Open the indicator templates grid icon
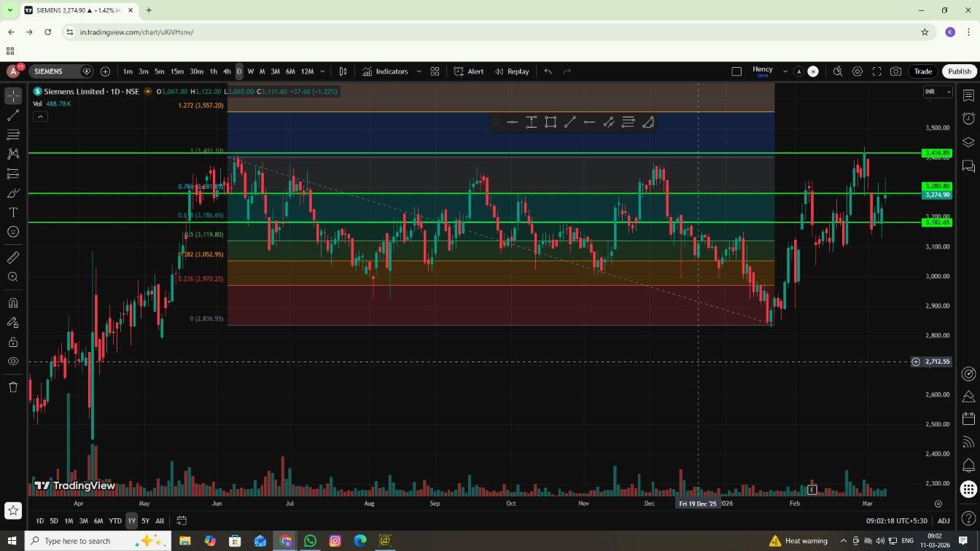The height and width of the screenshot is (551, 980). (435, 71)
